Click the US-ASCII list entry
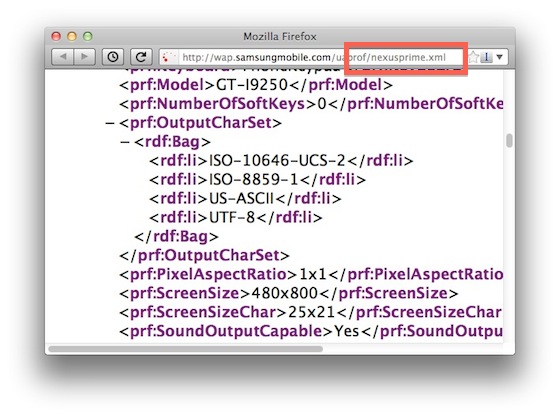 [241, 199]
